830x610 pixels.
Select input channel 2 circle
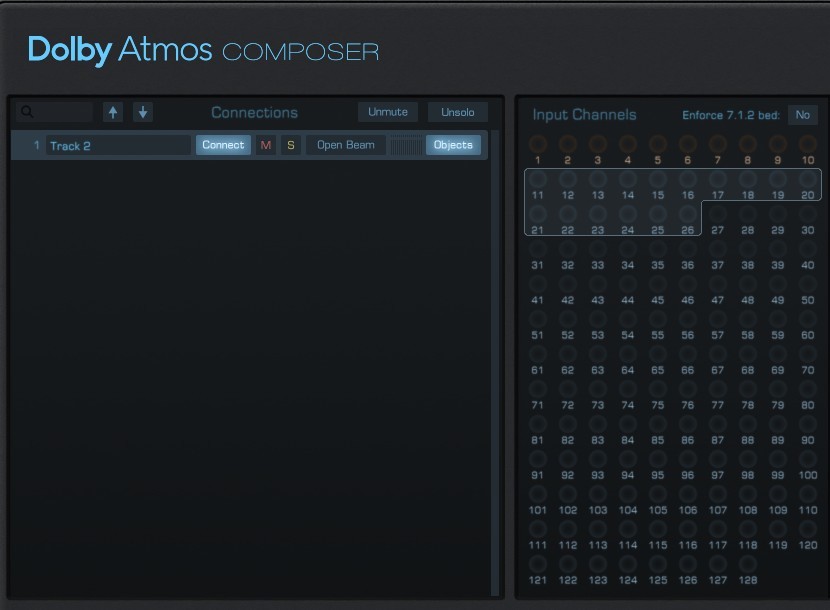(x=567, y=143)
